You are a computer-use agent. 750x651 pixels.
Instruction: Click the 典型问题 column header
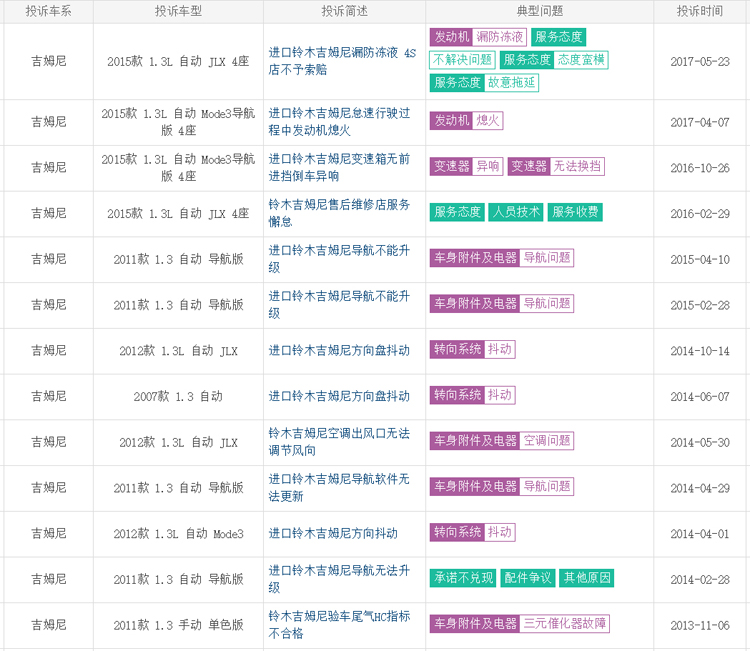[x=539, y=11]
